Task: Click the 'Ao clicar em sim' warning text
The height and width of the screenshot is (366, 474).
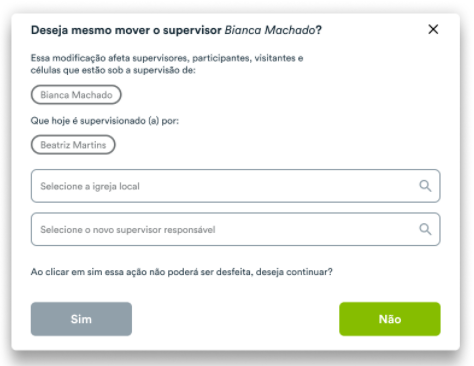Action: (182, 272)
